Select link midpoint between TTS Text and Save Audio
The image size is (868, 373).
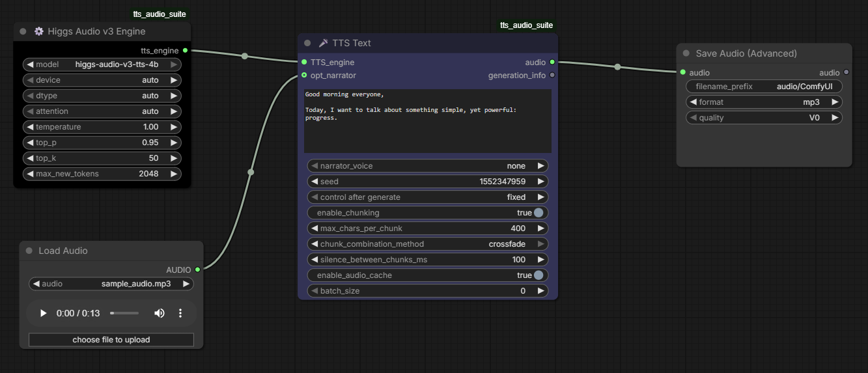[x=617, y=67]
